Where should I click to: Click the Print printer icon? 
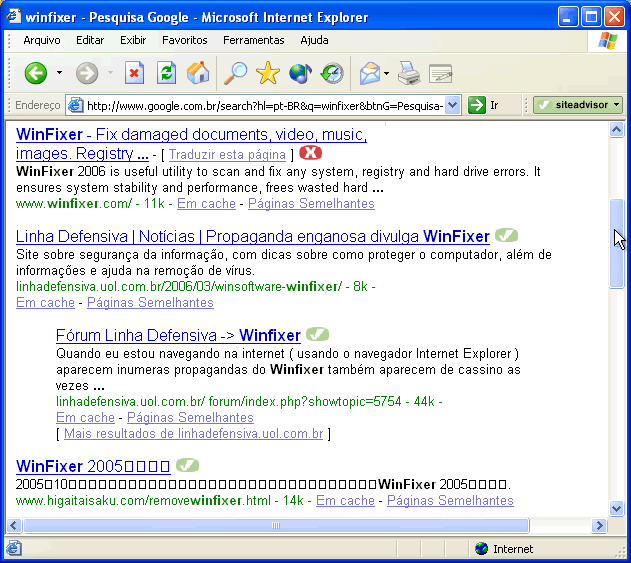point(408,73)
